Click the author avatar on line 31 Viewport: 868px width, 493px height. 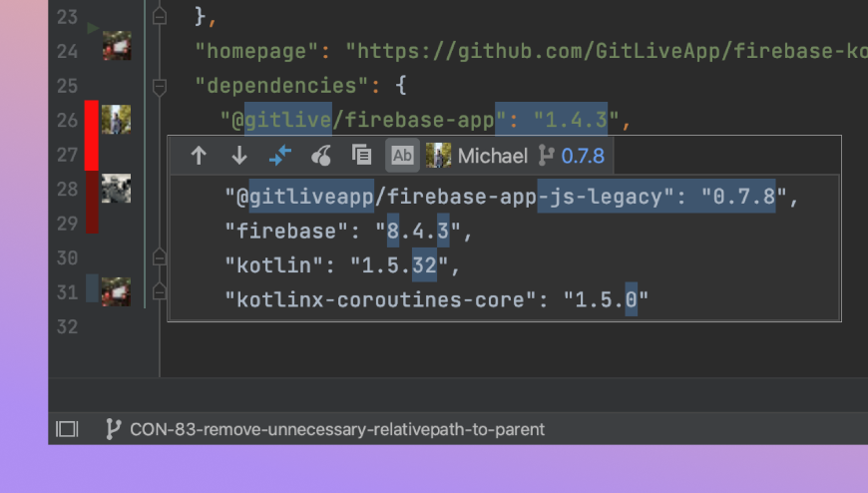click(x=117, y=291)
